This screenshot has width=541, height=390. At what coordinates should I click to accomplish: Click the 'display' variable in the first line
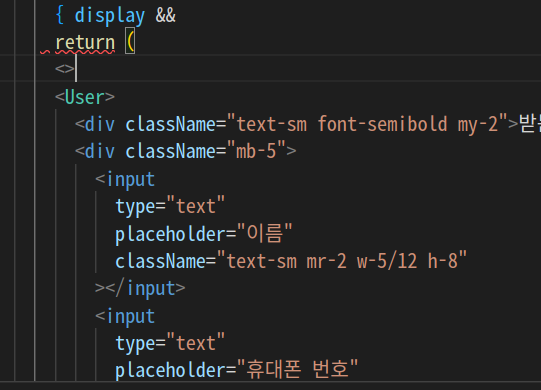pyautogui.click(x=110, y=16)
